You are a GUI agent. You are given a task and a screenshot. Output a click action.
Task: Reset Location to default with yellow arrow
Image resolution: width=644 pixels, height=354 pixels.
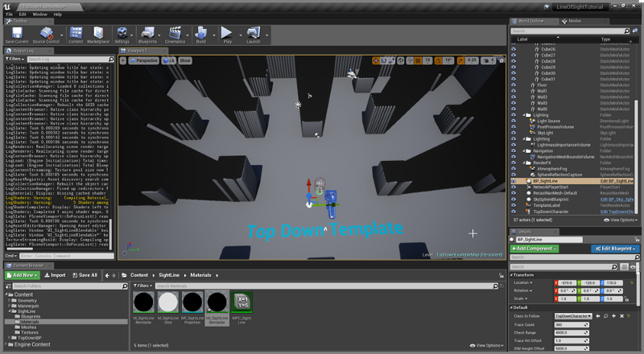[x=632, y=282]
